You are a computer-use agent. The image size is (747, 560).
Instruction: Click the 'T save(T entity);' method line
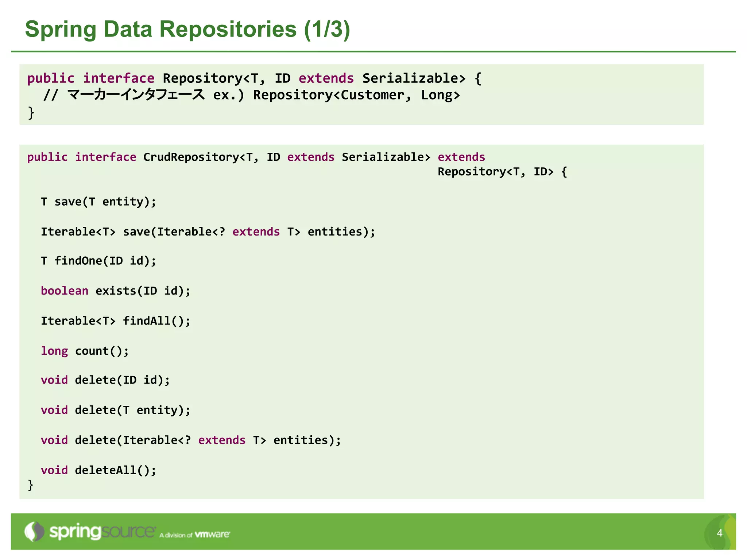click(x=98, y=202)
